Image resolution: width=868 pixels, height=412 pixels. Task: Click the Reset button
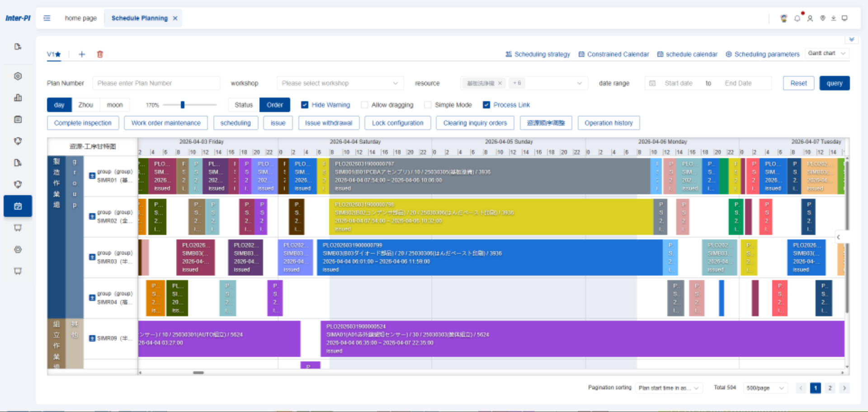798,83
